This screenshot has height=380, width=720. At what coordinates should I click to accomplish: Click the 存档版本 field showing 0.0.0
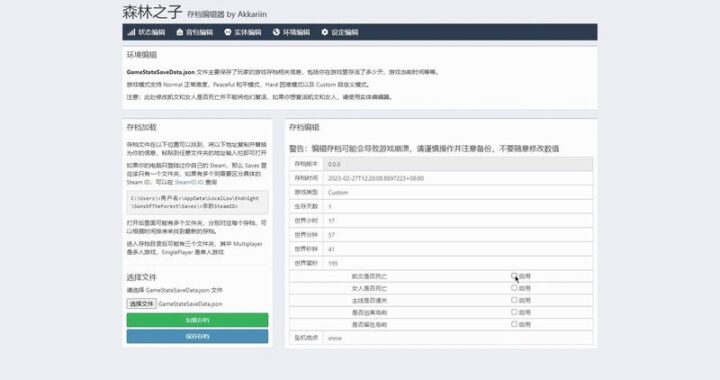pos(458,164)
